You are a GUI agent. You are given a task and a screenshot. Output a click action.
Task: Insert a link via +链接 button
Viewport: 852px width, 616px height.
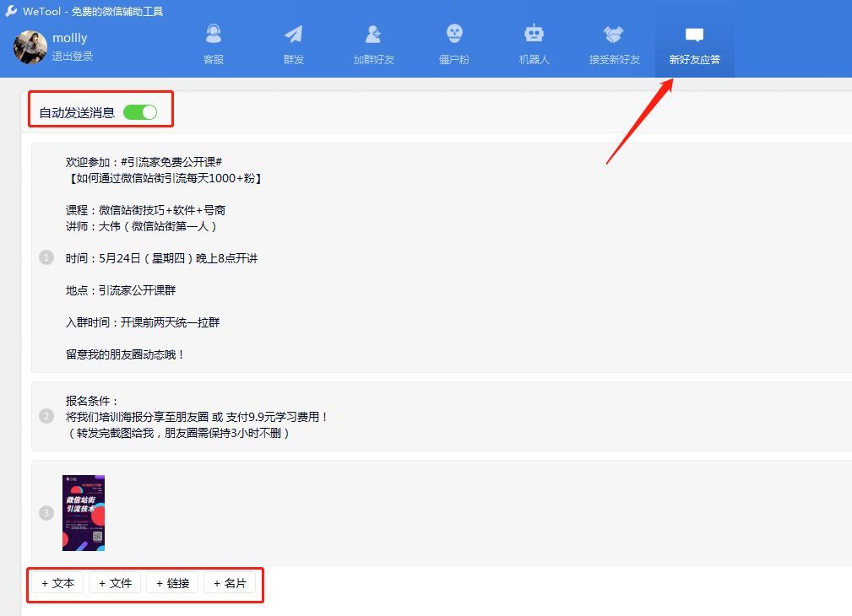(172, 583)
